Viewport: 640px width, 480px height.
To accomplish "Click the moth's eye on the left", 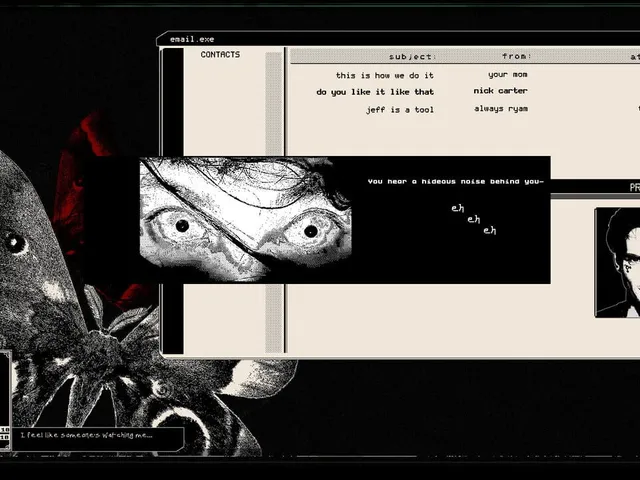I will [x=14, y=242].
